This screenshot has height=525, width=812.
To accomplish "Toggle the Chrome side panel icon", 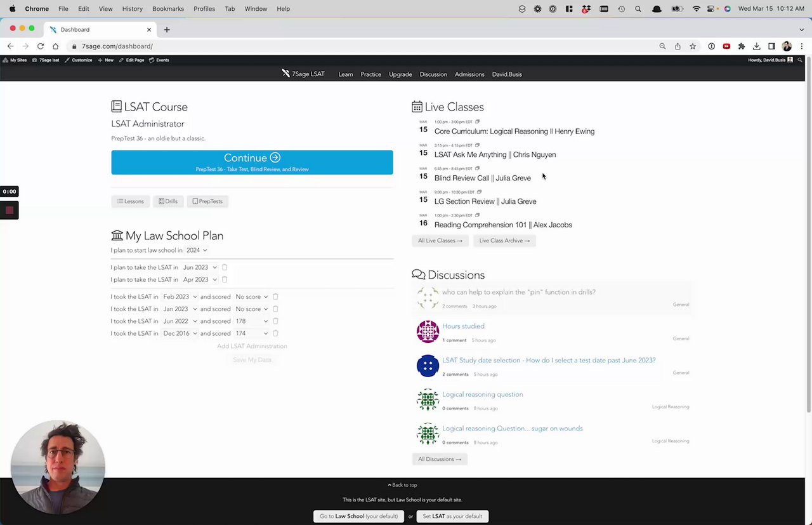I will pos(771,46).
